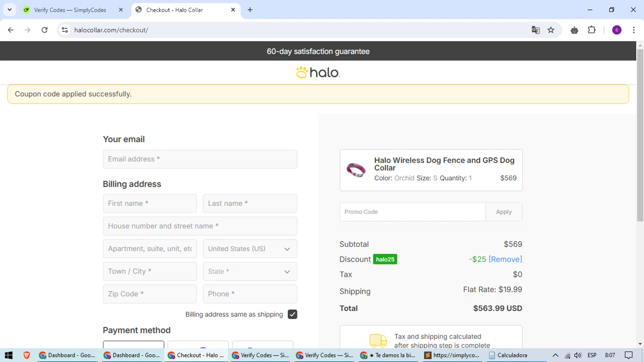Remove the halo25 discount
This screenshot has height=362, width=644.
(x=505, y=259)
